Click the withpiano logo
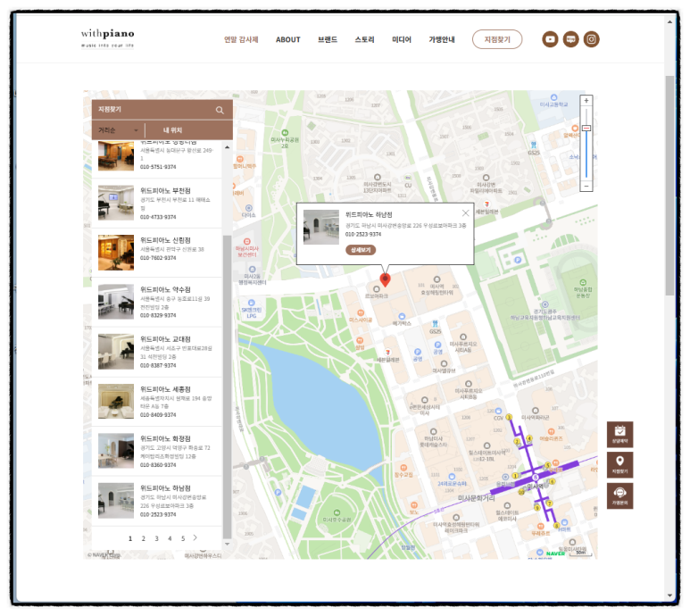The height and width of the screenshot is (616, 690). [107, 38]
